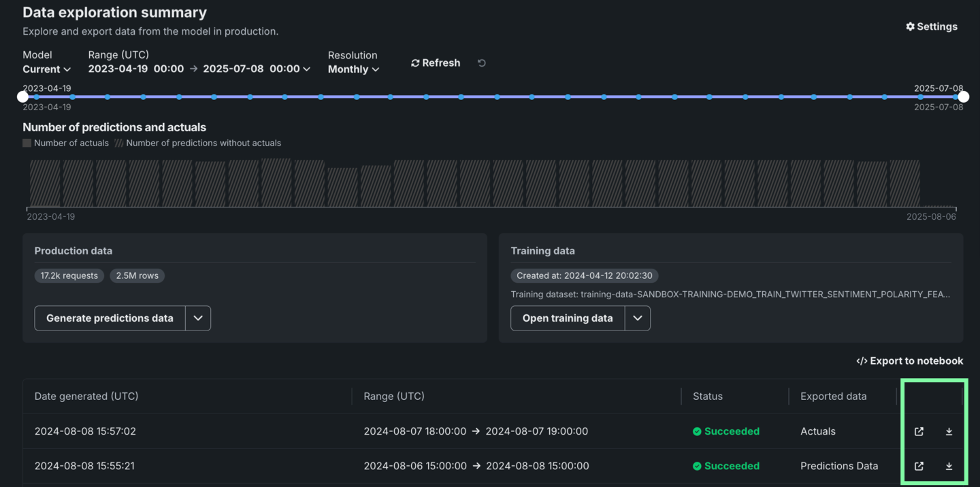Click Export to notebook link

909,360
